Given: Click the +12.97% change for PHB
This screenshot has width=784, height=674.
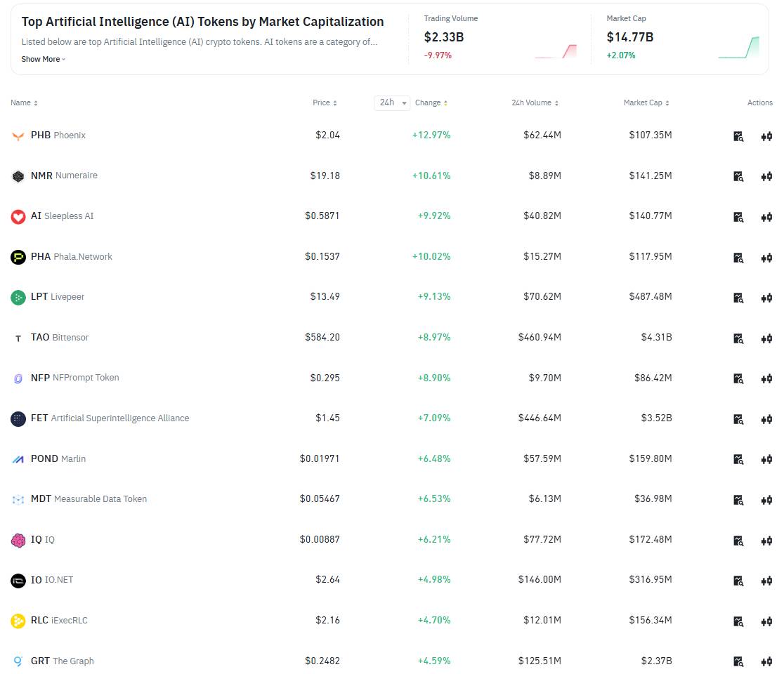Looking at the screenshot, I should pos(431,135).
